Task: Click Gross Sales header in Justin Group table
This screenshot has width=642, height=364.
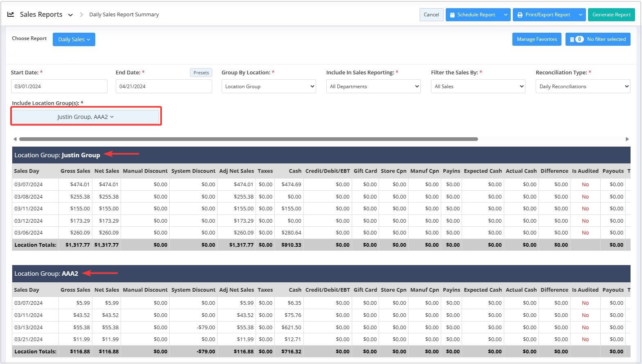Action: [x=75, y=171]
